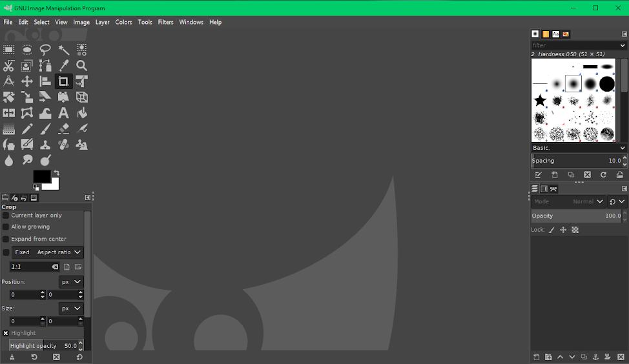Screen dimensions: 629x364
Task: Open the Fixed Aspect ratio dropdown
Action: [48, 252]
